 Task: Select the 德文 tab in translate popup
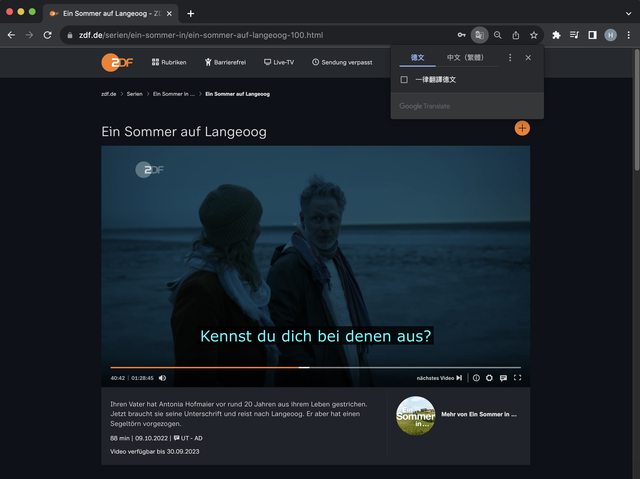coord(418,58)
